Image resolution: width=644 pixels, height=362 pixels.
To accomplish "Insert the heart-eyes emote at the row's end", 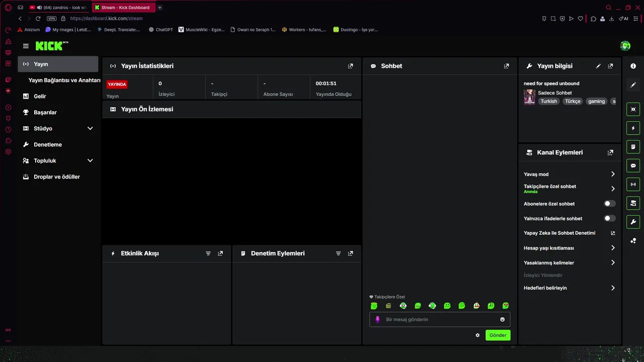I will (506, 306).
